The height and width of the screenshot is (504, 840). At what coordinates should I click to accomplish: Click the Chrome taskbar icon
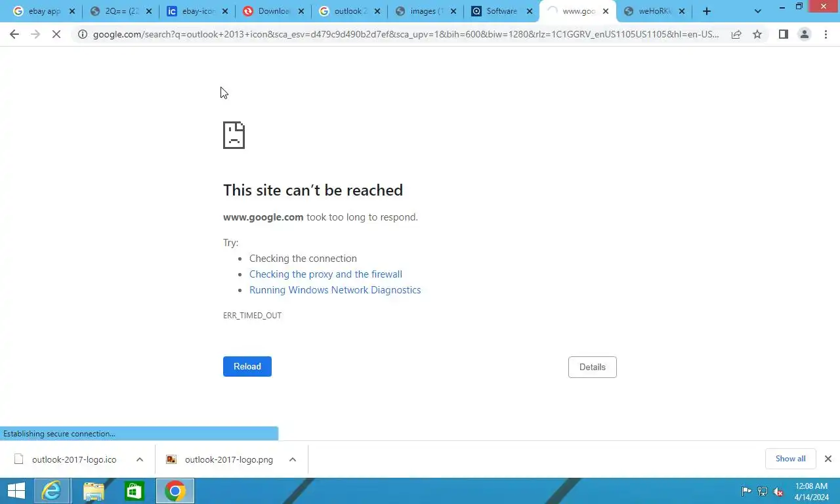point(175,491)
